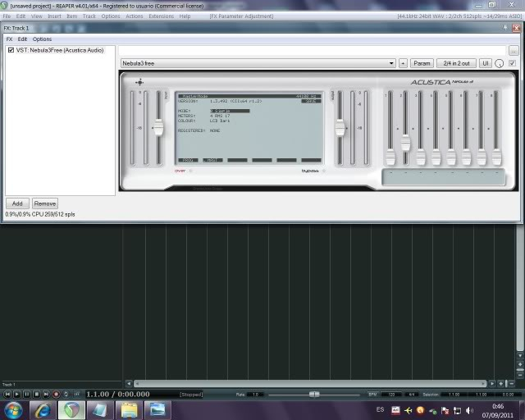525x420 pixels.
Task: Click the Nebula output gain fader handle
Action: [340, 128]
